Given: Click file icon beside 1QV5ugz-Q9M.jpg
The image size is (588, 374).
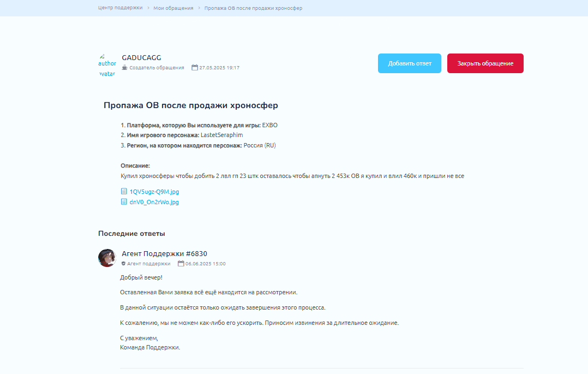Looking at the screenshot, I should tap(124, 191).
